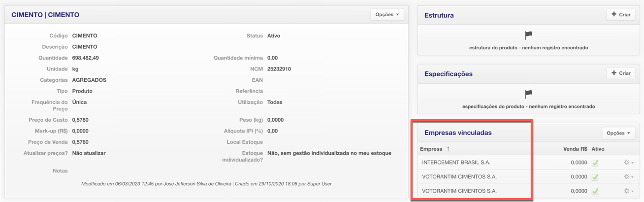Click the flag icon in the Estrutura panel

[x=528, y=35]
